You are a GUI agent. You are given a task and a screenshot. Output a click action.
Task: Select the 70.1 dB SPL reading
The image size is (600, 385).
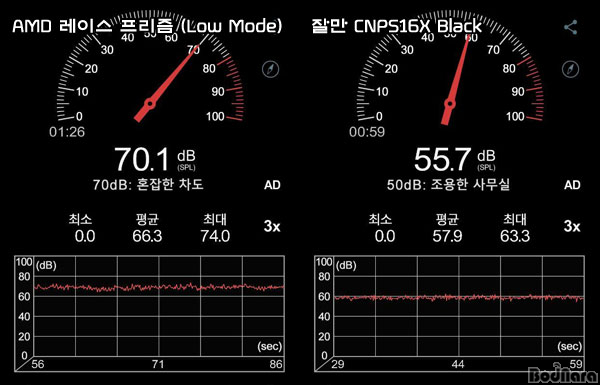[155, 159]
